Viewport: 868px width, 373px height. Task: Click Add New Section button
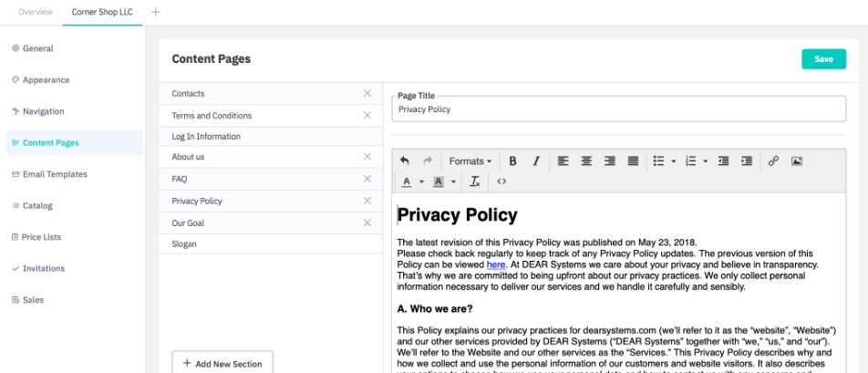point(222,363)
